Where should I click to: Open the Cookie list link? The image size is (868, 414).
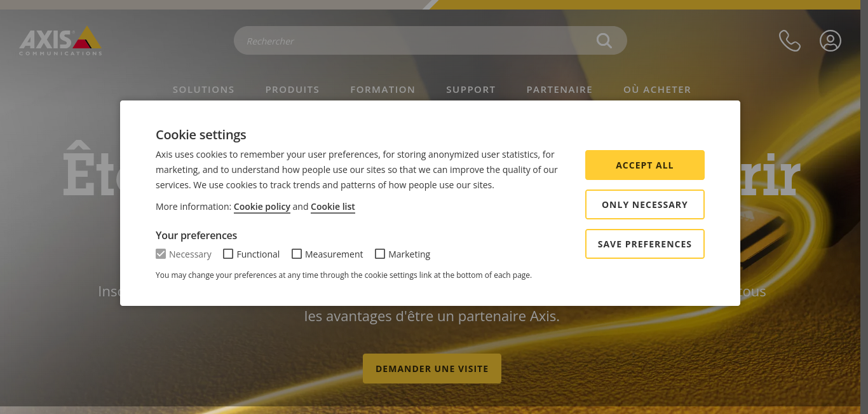(x=333, y=207)
